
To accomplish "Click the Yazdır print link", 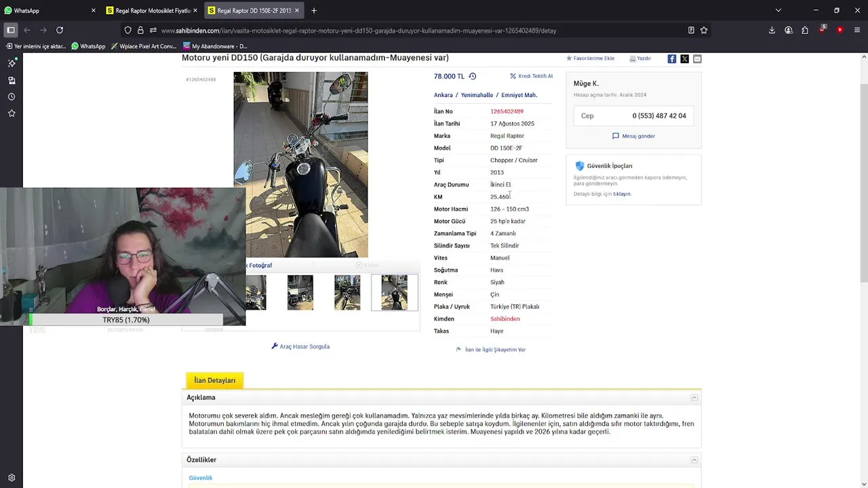I will coord(640,58).
